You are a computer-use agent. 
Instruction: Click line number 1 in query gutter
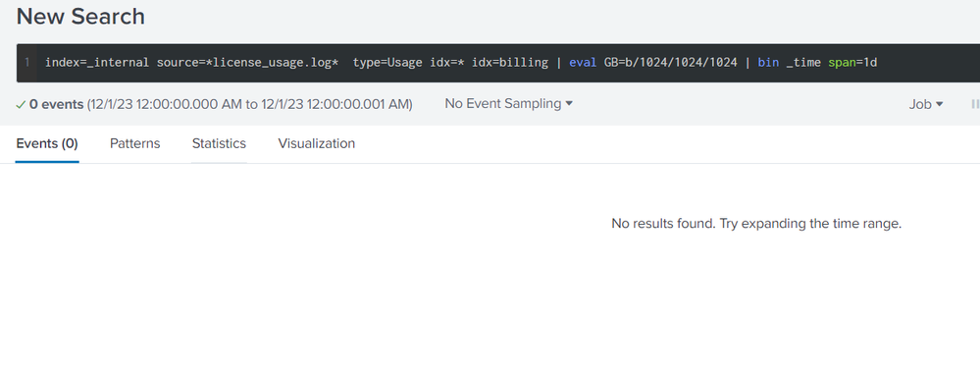pyautogui.click(x=26, y=63)
